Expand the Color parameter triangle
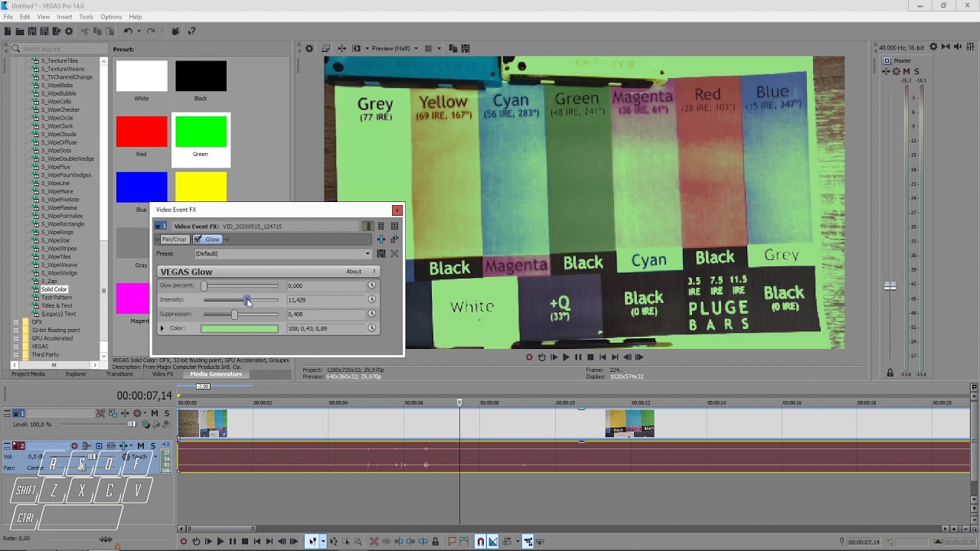The width and height of the screenshot is (980, 551). tap(162, 328)
